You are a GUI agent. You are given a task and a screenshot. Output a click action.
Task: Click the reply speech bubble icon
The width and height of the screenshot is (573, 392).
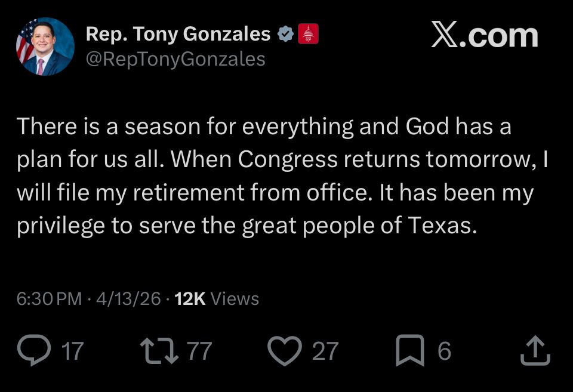pyautogui.click(x=34, y=351)
